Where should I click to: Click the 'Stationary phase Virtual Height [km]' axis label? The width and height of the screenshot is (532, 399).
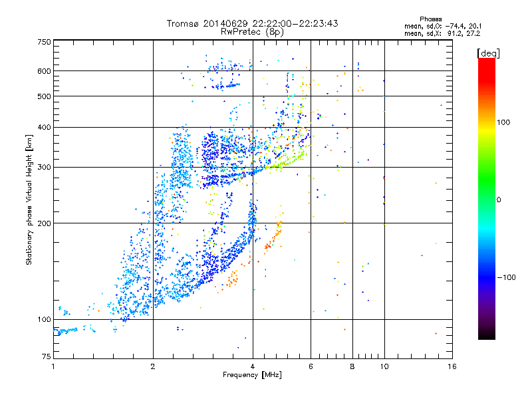tap(29, 200)
